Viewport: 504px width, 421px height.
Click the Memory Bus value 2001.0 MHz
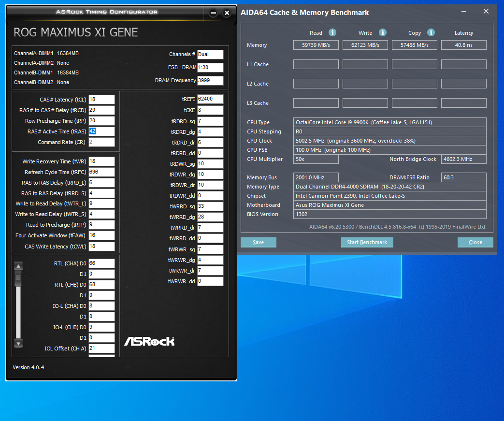tap(316, 177)
